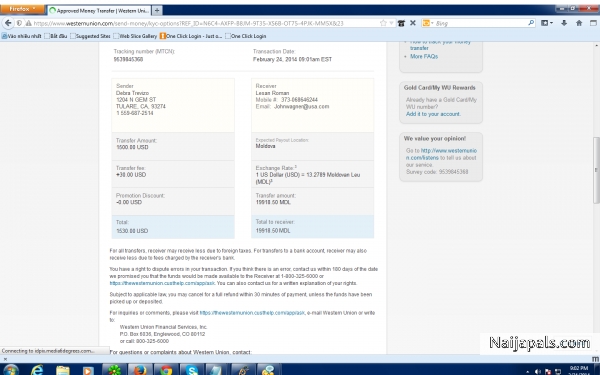Open the volume speaker tray icon

click(538, 372)
